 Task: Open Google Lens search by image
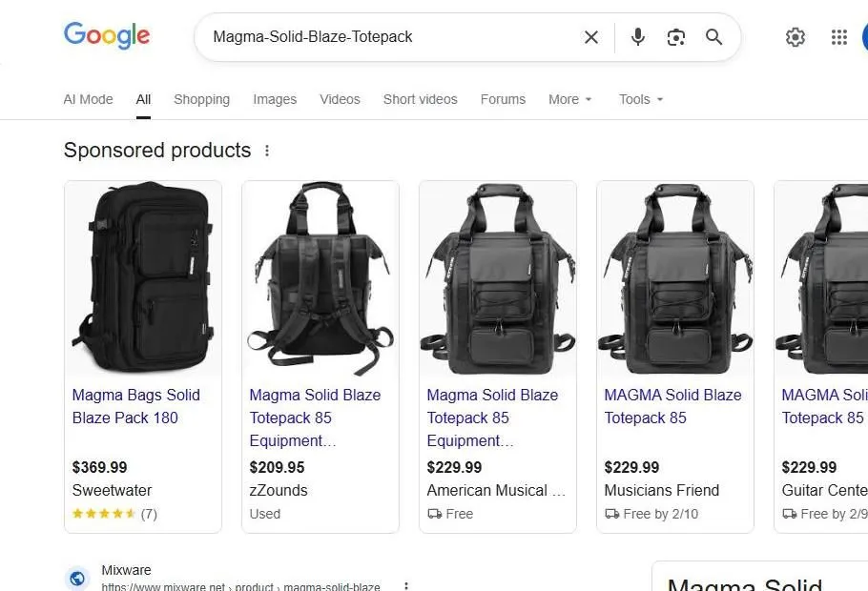coord(676,37)
